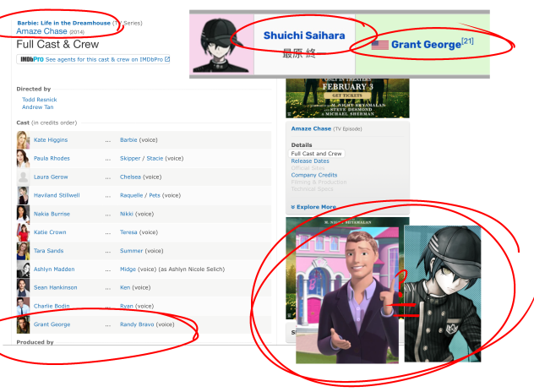The height and width of the screenshot is (392, 534).
Task: Click Grant George's cast photo thumbnail
Action: click(x=23, y=324)
